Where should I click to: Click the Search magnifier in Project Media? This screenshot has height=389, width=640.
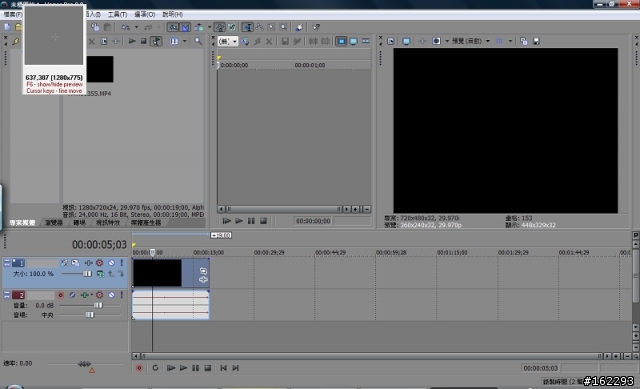[x=198, y=41]
